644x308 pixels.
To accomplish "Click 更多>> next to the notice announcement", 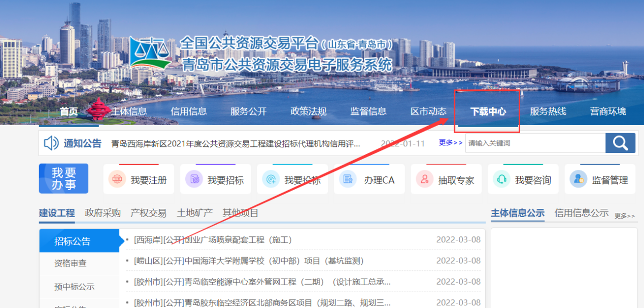I will pos(450,143).
